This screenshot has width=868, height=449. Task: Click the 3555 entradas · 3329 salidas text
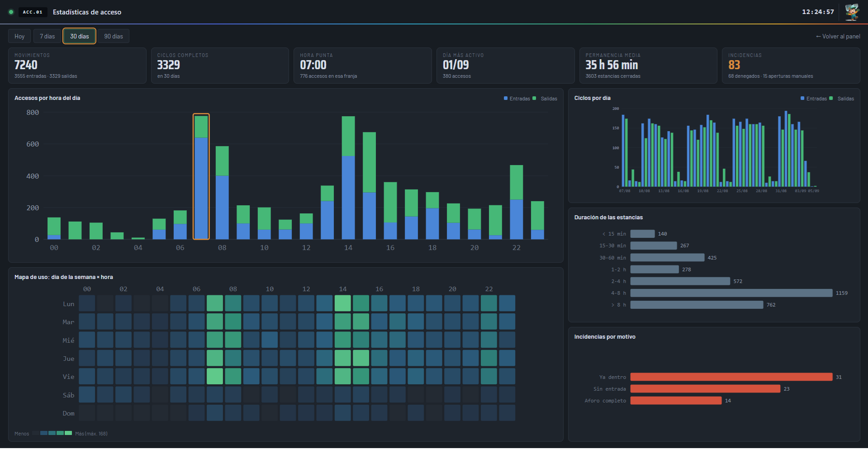(x=46, y=76)
